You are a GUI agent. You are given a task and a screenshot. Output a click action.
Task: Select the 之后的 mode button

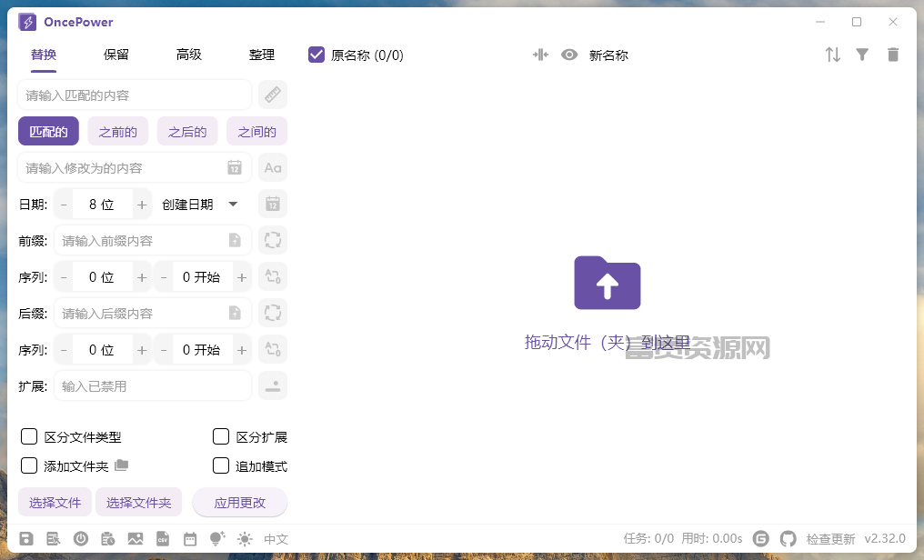(x=187, y=131)
